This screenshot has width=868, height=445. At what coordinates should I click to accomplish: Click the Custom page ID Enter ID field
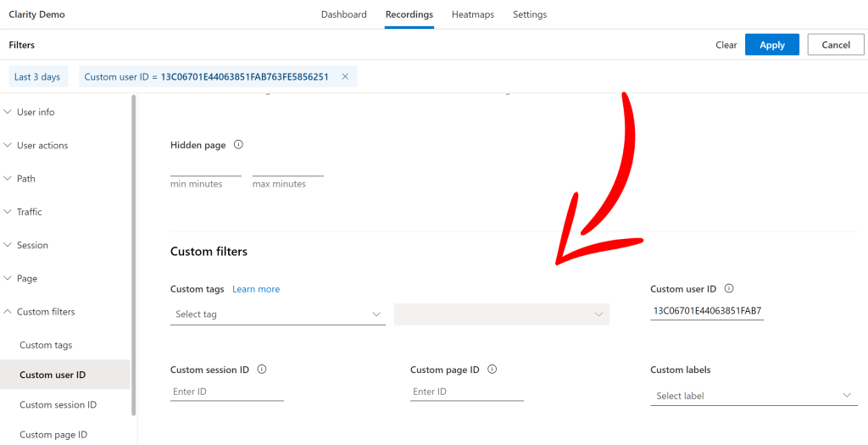(x=467, y=392)
